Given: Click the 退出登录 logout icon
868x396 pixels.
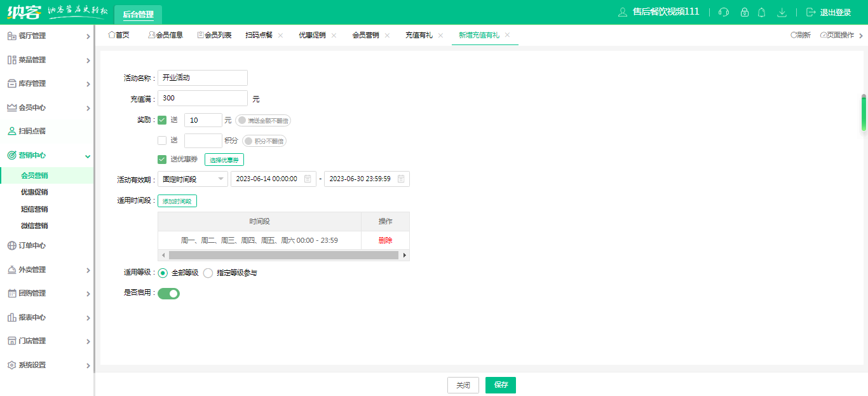Looking at the screenshot, I should coord(810,12).
